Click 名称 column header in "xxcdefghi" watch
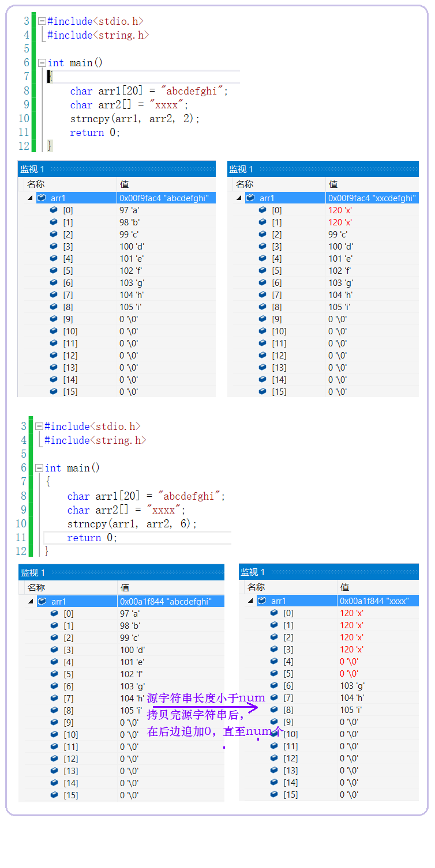 245,184
